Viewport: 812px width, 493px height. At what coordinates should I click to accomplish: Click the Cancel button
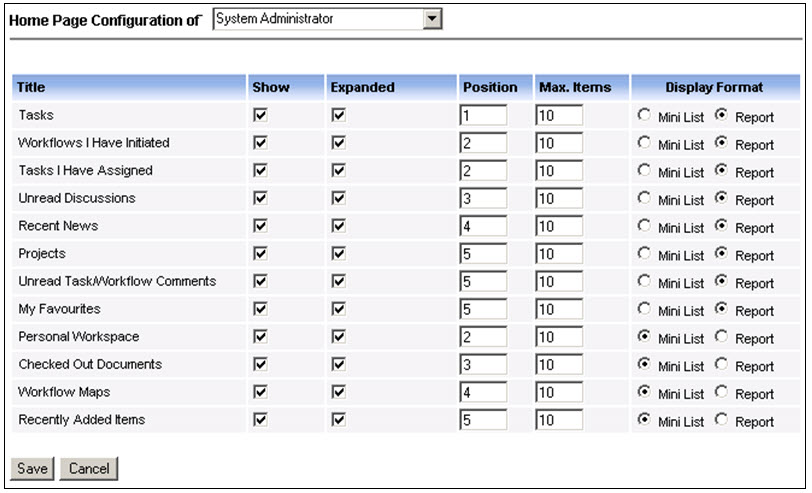[89, 468]
